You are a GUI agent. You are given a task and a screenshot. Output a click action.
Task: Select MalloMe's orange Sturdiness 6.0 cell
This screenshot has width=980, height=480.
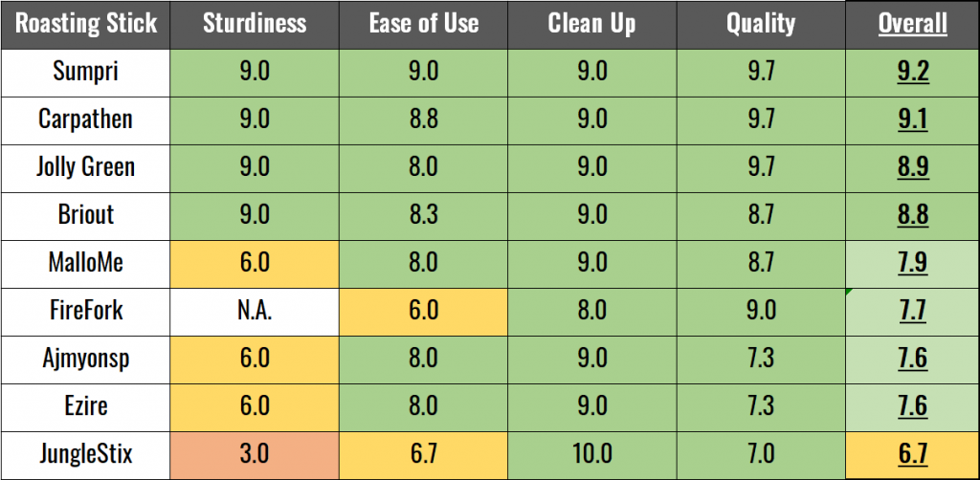point(255,264)
